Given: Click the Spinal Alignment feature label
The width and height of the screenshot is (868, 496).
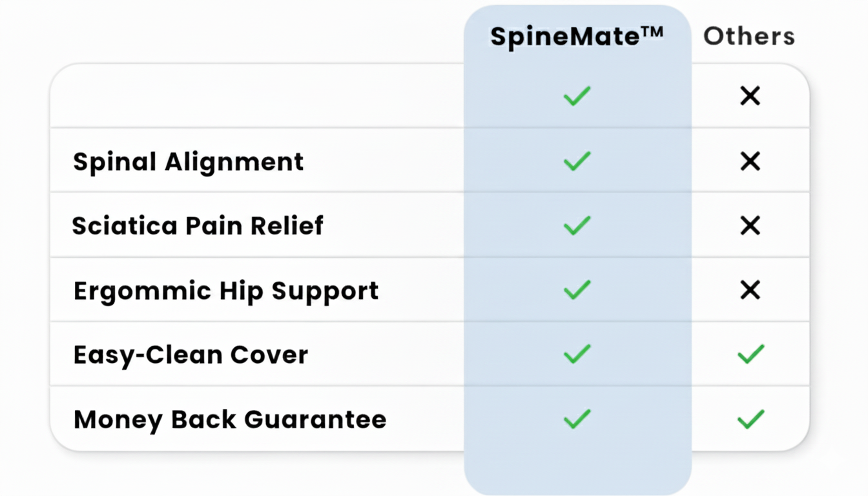Looking at the screenshot, I should coord(188,161).
